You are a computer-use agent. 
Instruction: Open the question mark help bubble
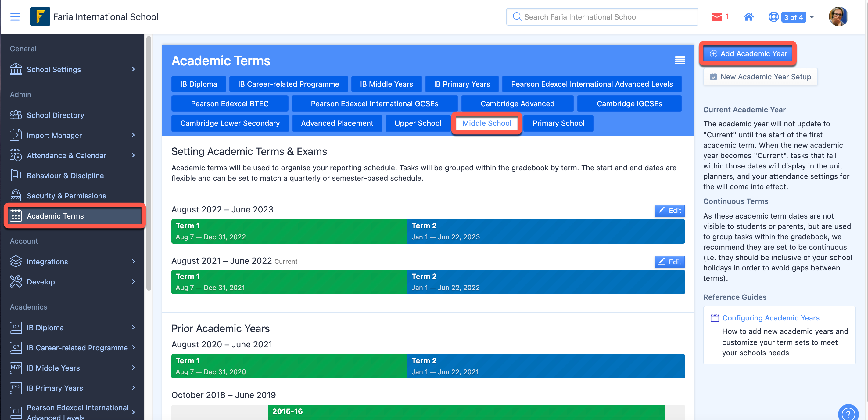click(848, 413)
